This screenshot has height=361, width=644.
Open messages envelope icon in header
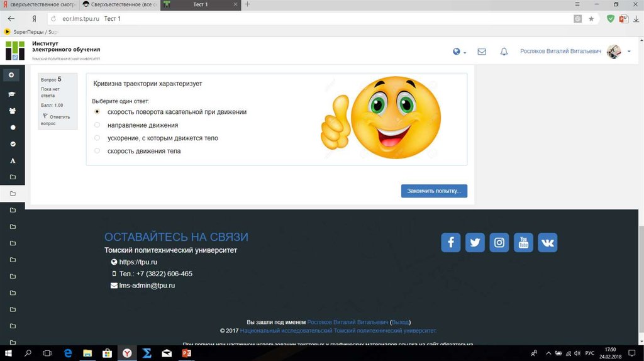[x=482, y=52]
